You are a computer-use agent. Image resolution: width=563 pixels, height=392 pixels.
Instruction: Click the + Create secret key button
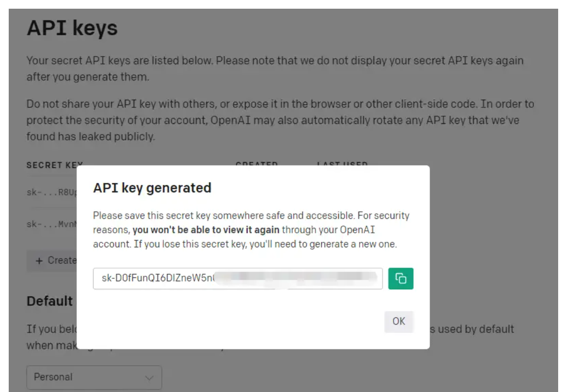point(52,261)
